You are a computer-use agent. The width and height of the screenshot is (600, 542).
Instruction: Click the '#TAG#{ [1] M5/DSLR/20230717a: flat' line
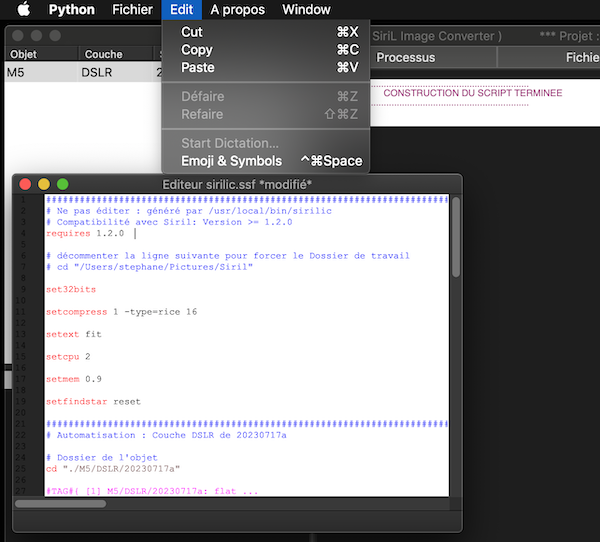click(x=152, y=491)
